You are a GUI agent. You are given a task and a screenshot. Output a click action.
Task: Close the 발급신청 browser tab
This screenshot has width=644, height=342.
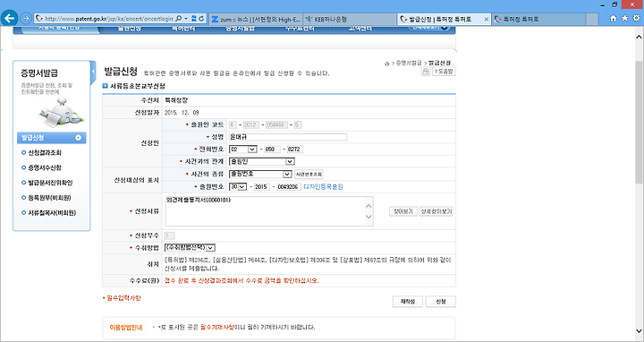[487, 20]
